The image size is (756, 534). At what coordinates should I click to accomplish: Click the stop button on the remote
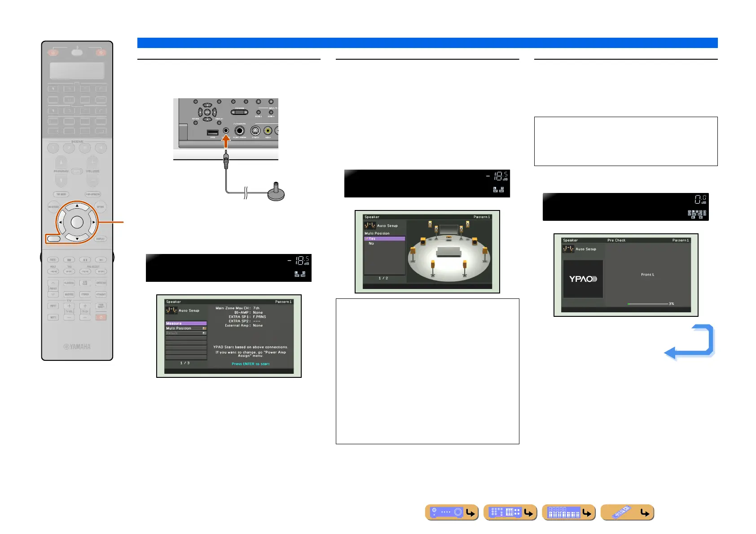pos(69,260)
